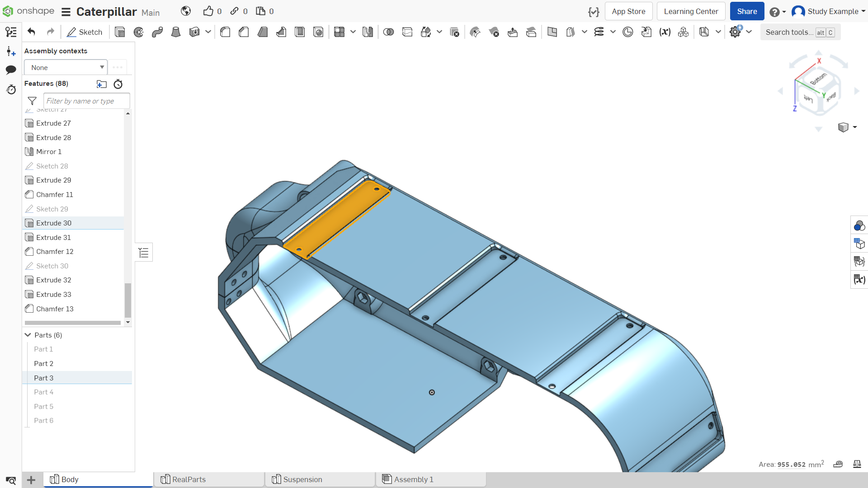Expand the Transform tools dropdown arrow
This screenshot has width=868, height=488.
(439, 32)
